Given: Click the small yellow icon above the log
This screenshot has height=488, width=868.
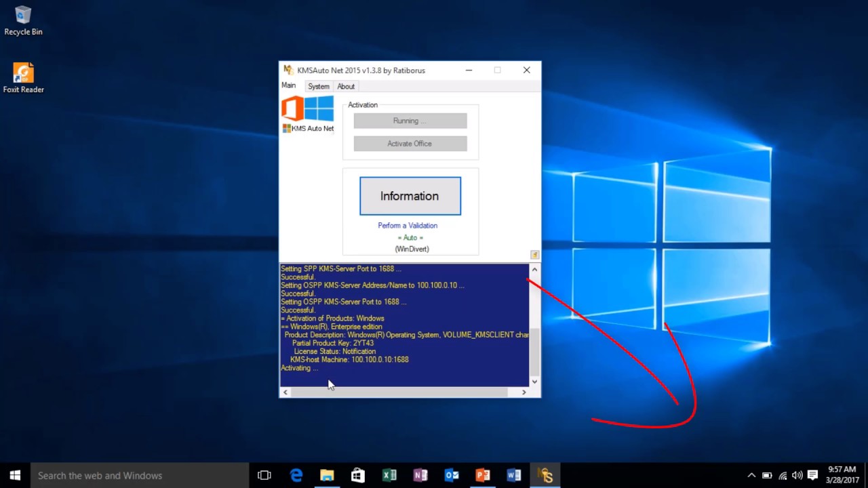Looking at the screenshot, I should point(534,255).
